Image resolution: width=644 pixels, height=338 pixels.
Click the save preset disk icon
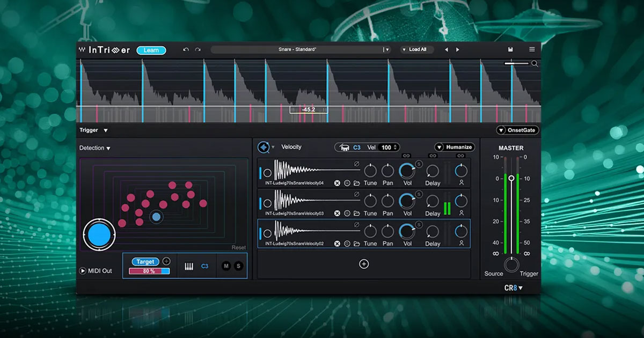(510, 49)
